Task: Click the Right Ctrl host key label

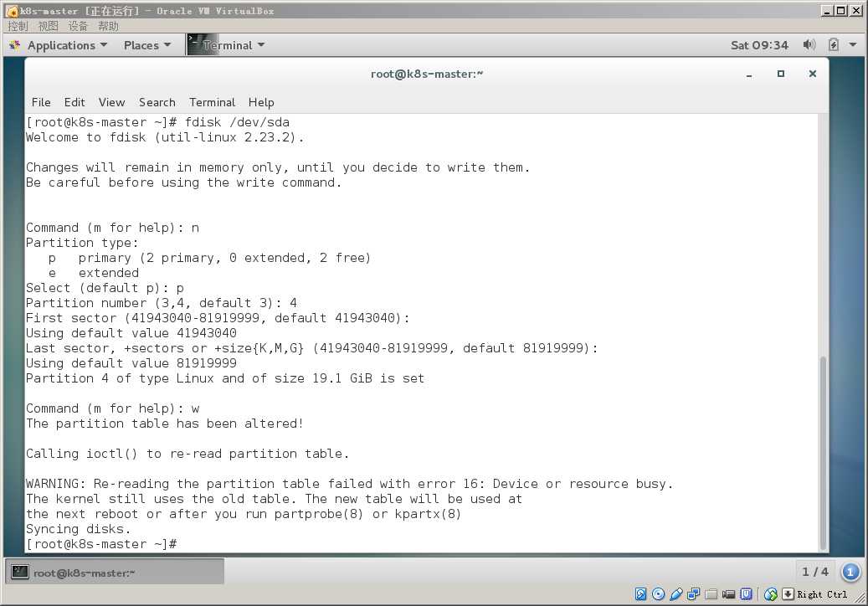Action: pyautogui.click(x=822, y=594)
